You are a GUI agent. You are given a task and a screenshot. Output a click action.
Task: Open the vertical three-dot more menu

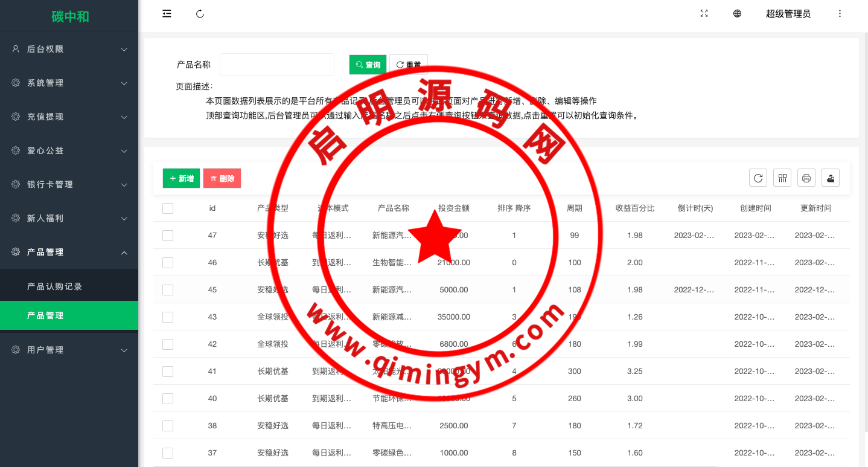pos(840,14)
